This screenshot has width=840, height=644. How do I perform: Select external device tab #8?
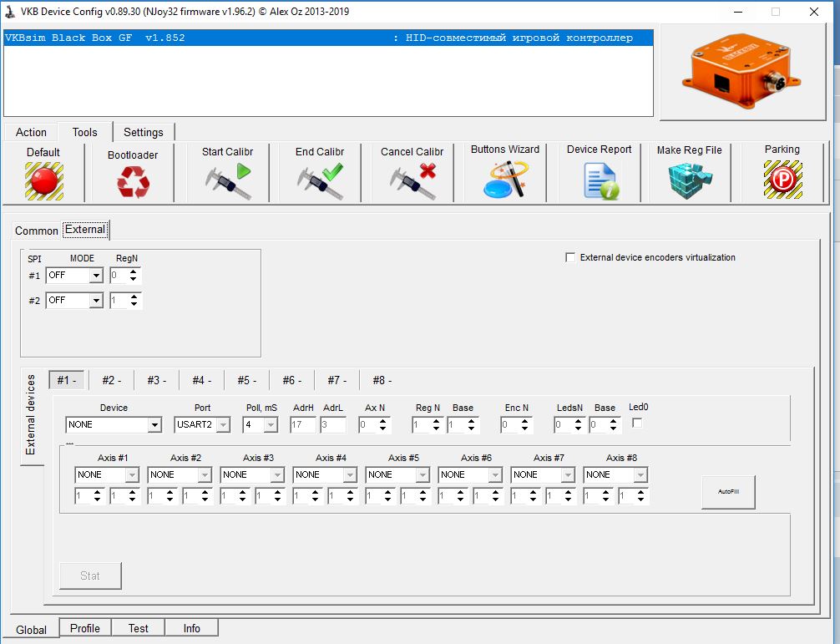[x=382, y=380]
